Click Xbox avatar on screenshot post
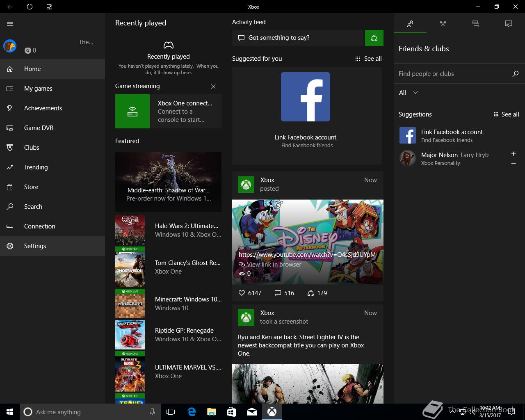This screenshot has width=525, height=420. coord(246,317)
